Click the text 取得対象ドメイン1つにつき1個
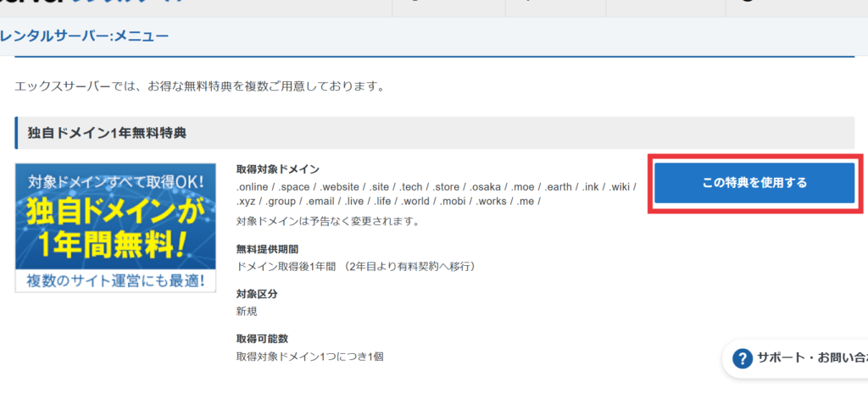Image resolution: width=868 pixels, height=393 pixels. point(310,357)
